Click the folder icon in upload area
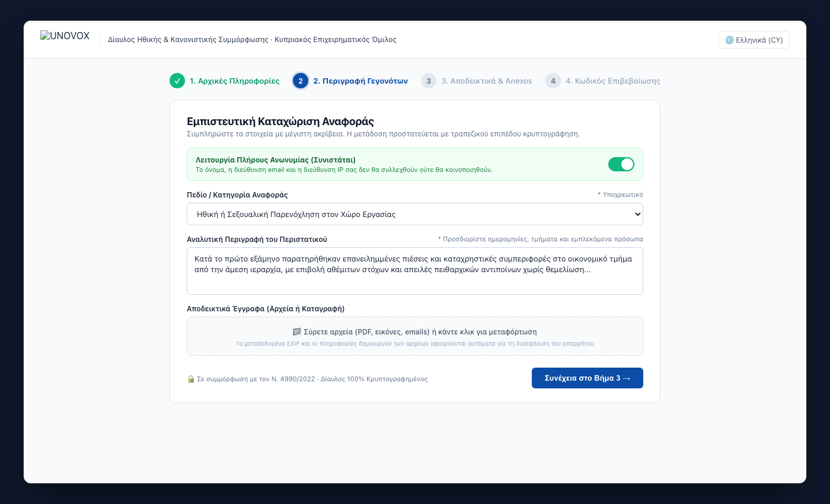This screenshot has height=504, width=830. [298, 332]
